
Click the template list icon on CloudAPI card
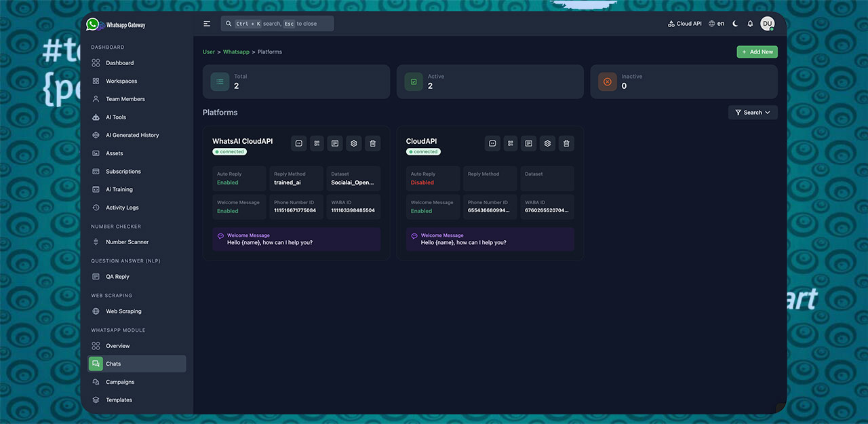coord(529,143)
